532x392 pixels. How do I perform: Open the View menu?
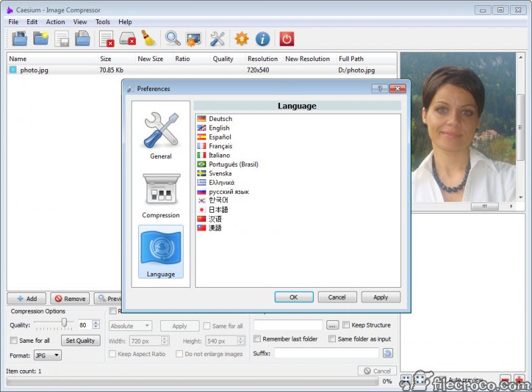pos(80,22)
